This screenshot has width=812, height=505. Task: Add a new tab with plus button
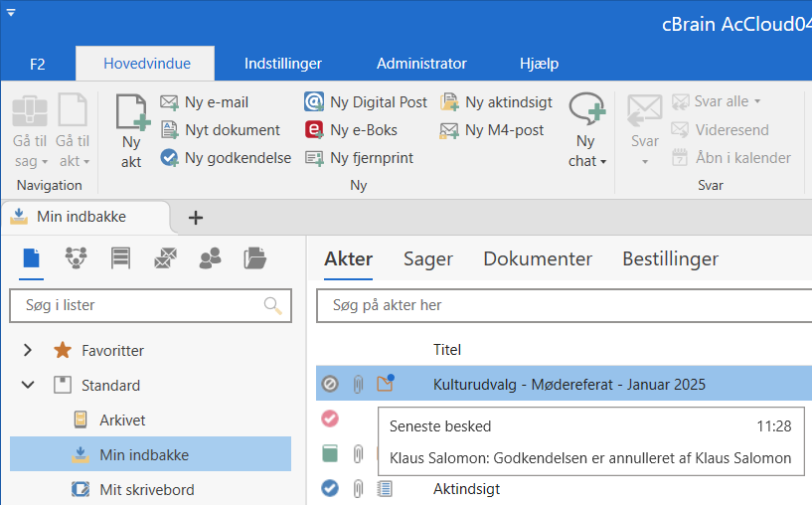pyautogui.click(x=196, y=217)
